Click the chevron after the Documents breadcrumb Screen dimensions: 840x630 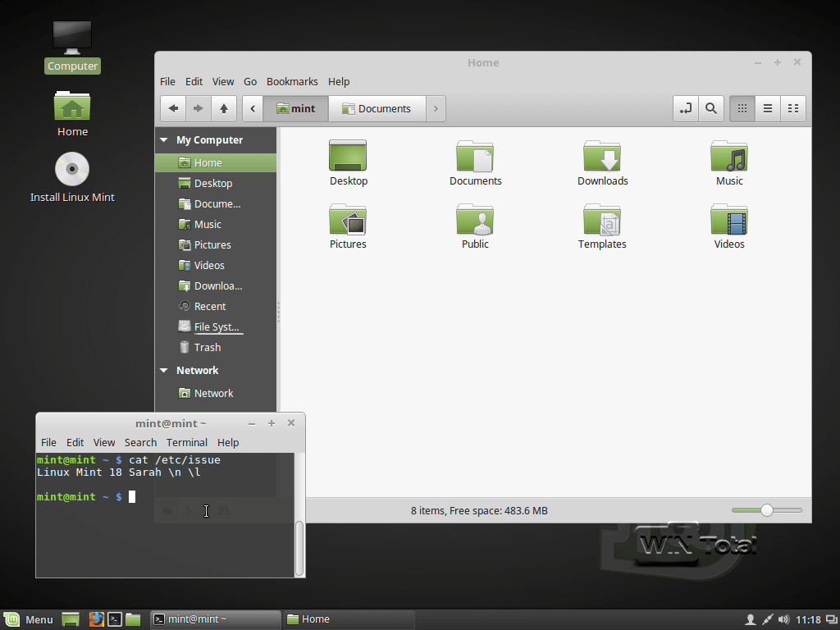click(x=435, y=107)
